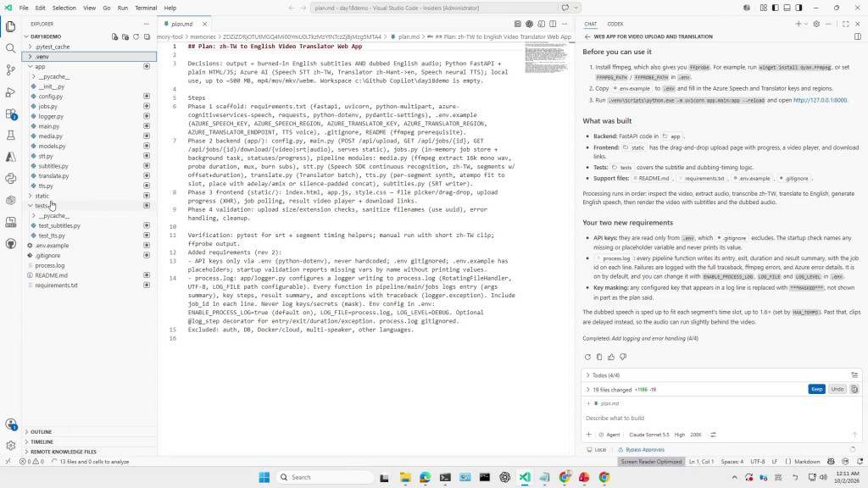This screenshot has width=868, height=488.
Task: Open the Claude Sonnet model picker
Action: (648, 435)
